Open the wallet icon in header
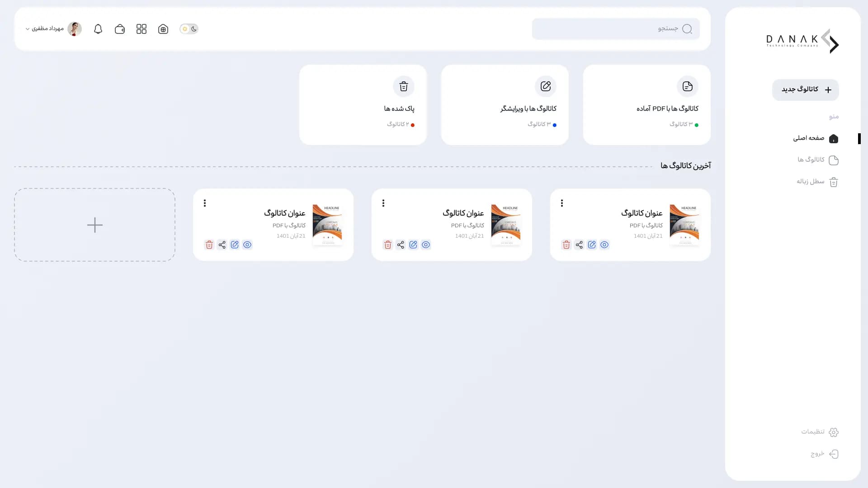 click(120, 29)
